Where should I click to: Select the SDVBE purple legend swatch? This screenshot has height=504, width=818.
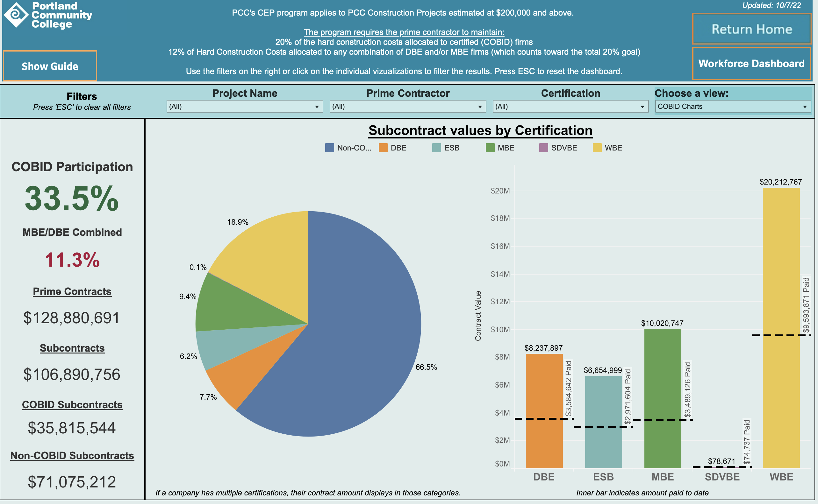543,148
